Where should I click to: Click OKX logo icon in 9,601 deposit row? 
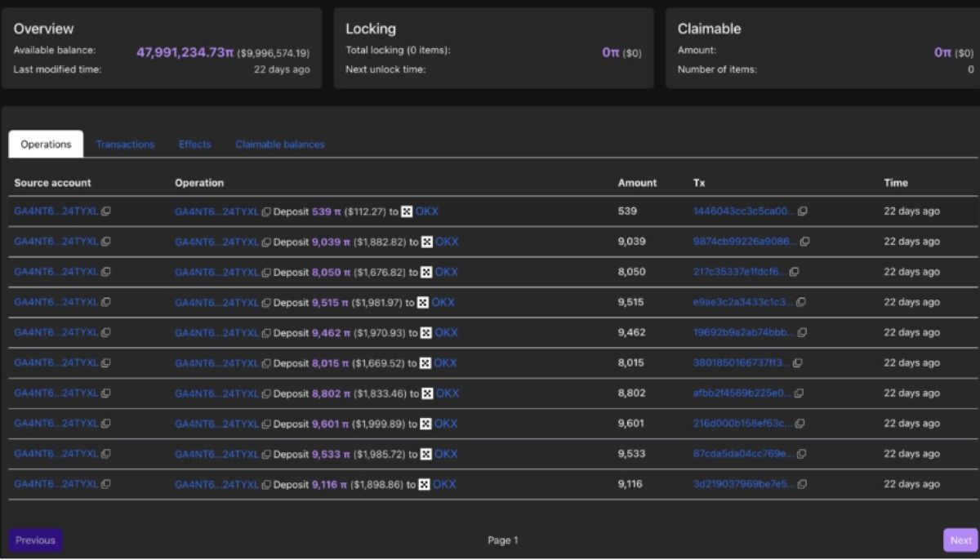pyautogui.click(x=425, y=424)
